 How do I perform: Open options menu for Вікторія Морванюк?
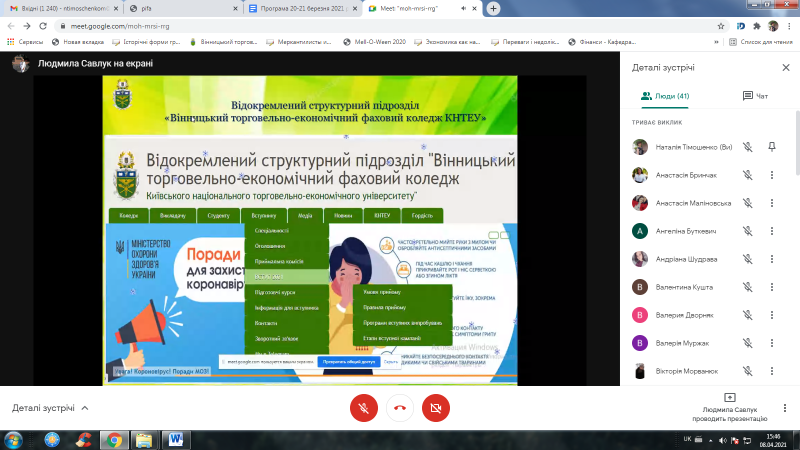[772, 371]
